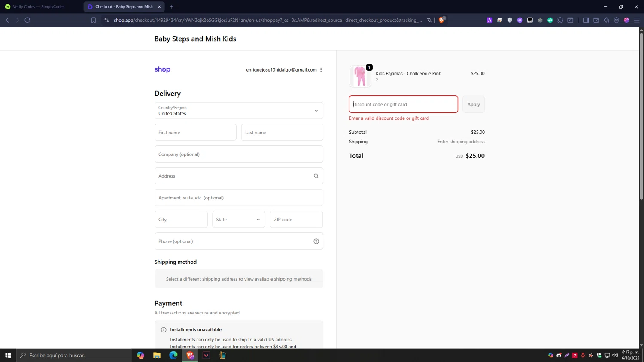Click the Kids Pajamas - Chalk Smile Pink name
Screen dimensions: 644x362
click(x=408, y=73)
